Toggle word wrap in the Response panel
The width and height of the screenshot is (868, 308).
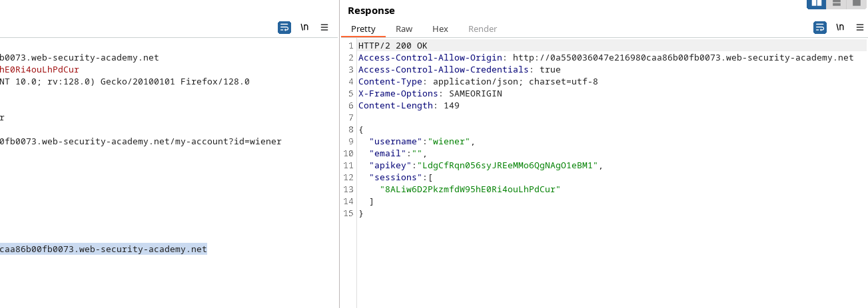tap(820, 27)
